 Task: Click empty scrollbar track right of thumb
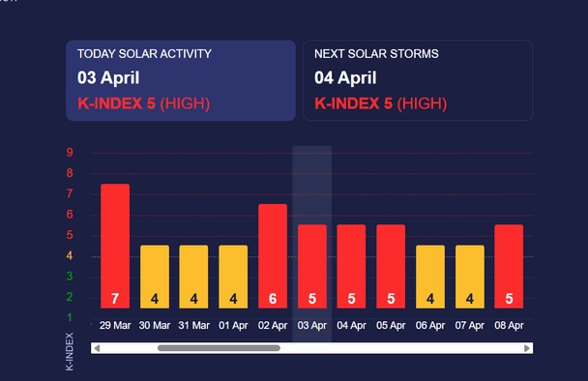point(401,348)
